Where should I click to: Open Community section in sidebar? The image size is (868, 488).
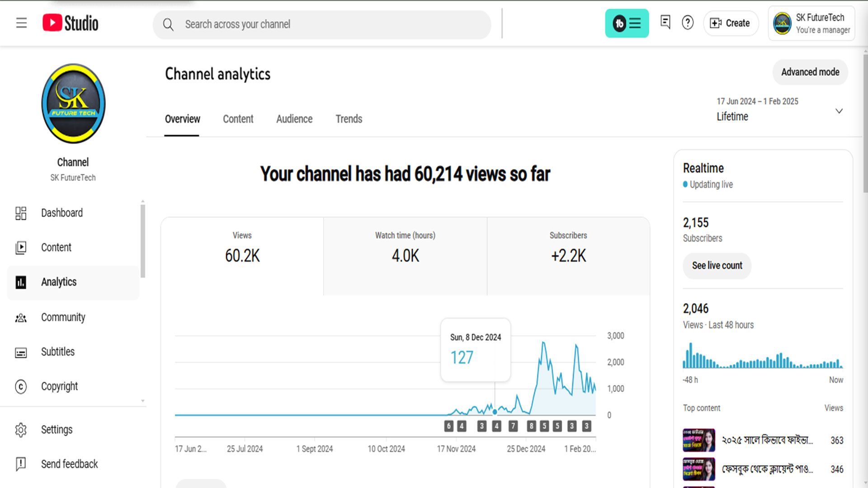pyautogui.click(x=63, y=317)
